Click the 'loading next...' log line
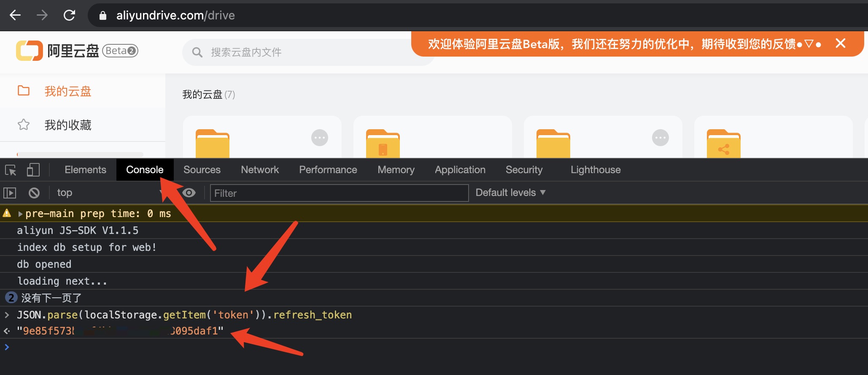Screen dimensions: 868x375 coord(62,281)
